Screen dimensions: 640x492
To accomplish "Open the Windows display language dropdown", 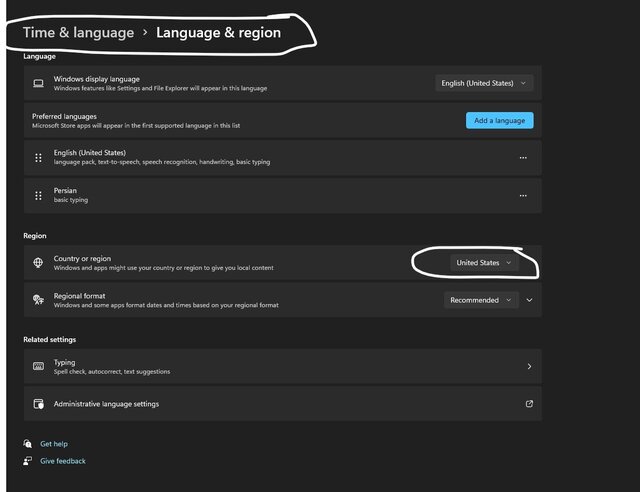I will 485,83.
